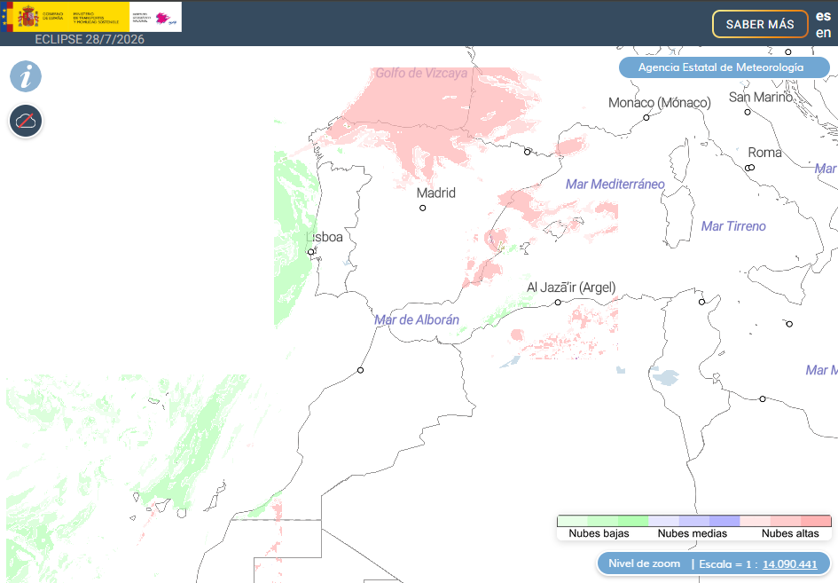
Task: Open the information icon panel
Action: [26, 76]
